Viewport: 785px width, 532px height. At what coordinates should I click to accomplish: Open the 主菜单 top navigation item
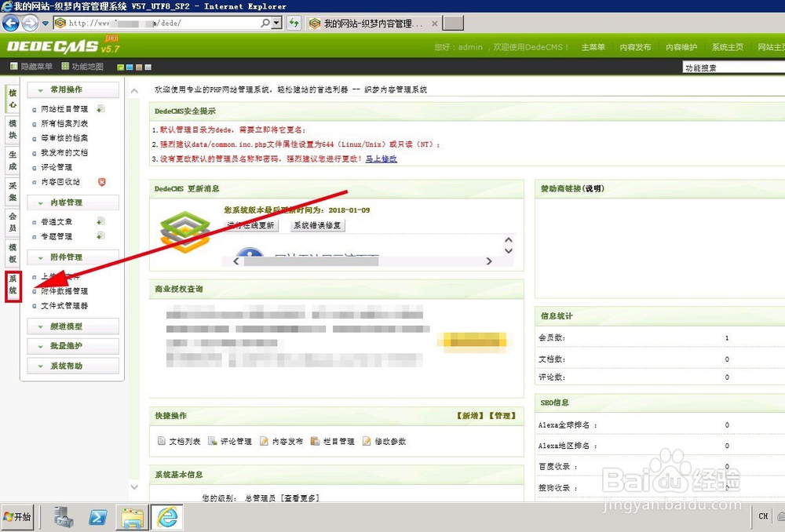tap(593, 47)
